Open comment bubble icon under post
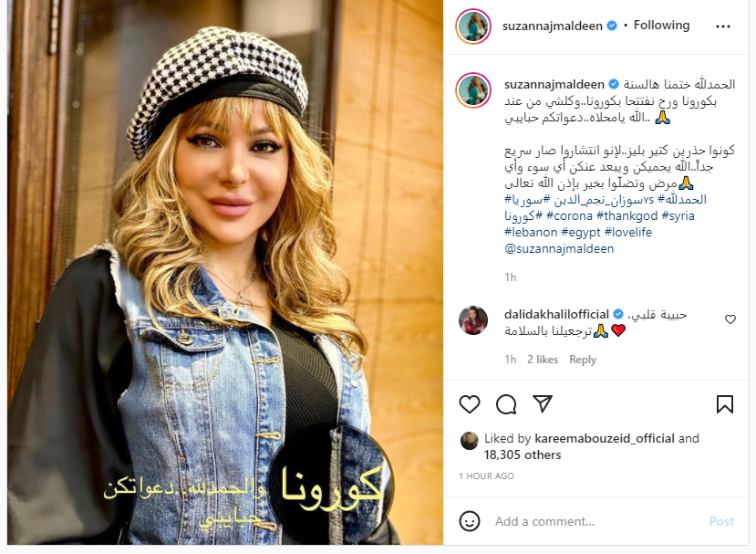This screenshot has width=756, height=554. coord(506,404)
